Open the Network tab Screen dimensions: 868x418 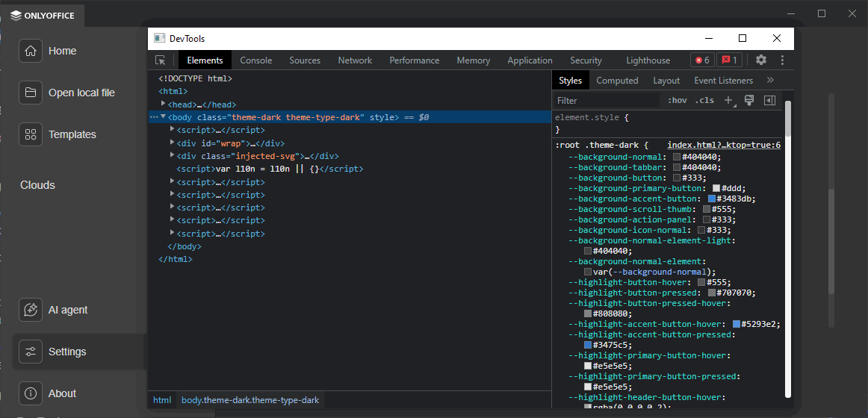[x=355, y=60]
